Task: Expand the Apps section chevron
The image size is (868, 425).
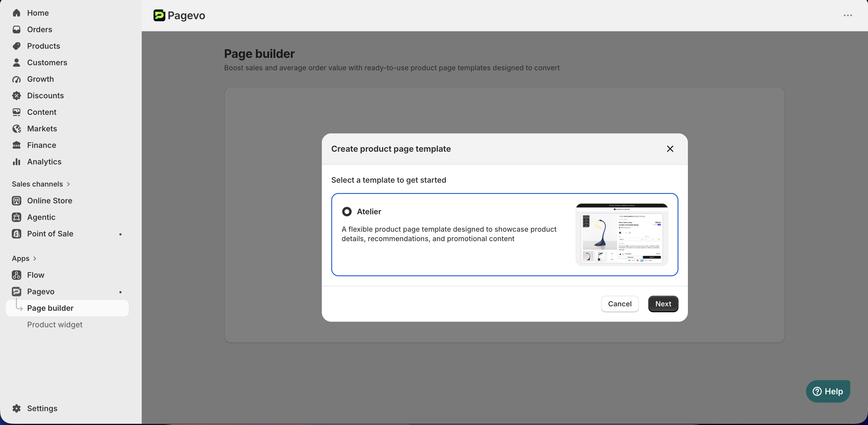Action: [35, 258]
